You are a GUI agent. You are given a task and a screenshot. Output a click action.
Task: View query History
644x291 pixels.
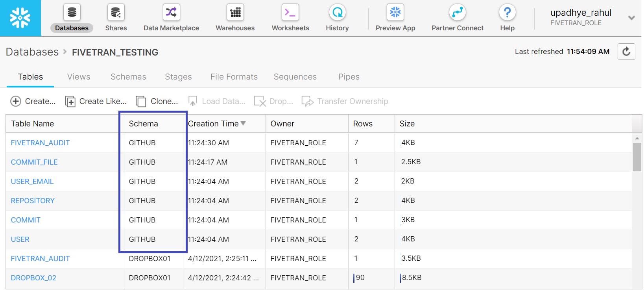(x=337, y=18)
